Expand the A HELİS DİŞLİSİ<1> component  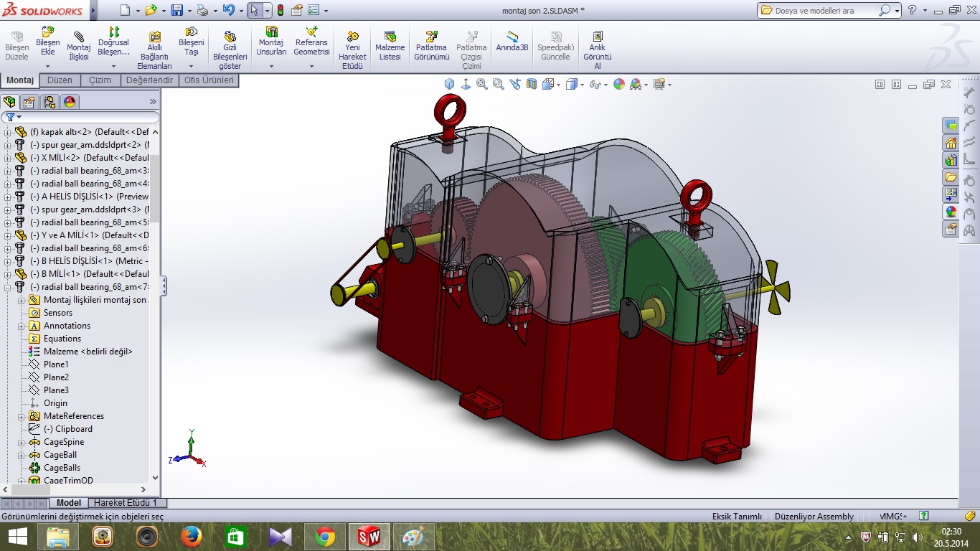click(8, 197)
